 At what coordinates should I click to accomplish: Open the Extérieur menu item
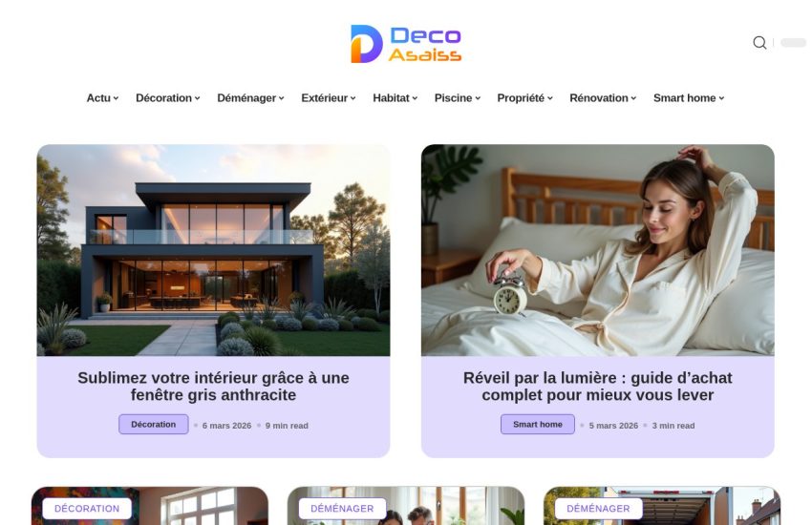[329, 97]
